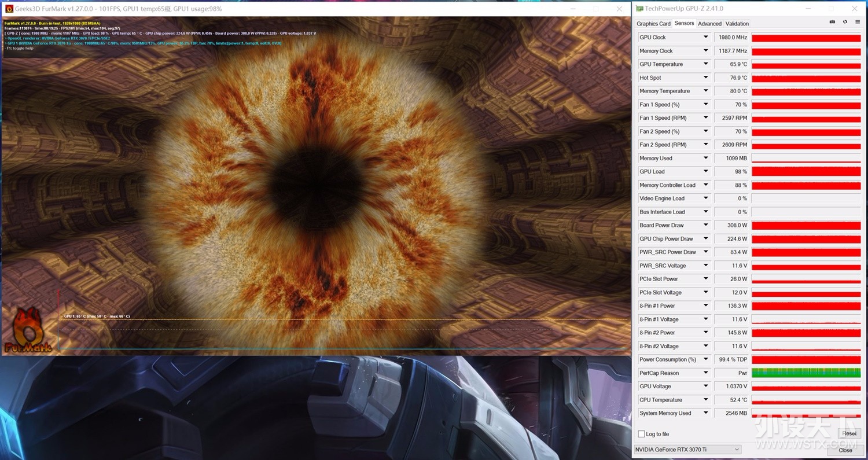Open the 8-Pin #2 Voltage dropdown
Image resolution: width=868 pixels, height=460 pixels.
click(x=705, y=346)
